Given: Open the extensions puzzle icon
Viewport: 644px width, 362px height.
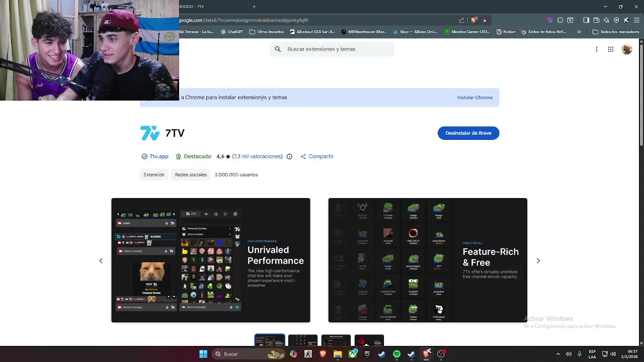Looking at the screenshot, I should click(x=560, y=20).
